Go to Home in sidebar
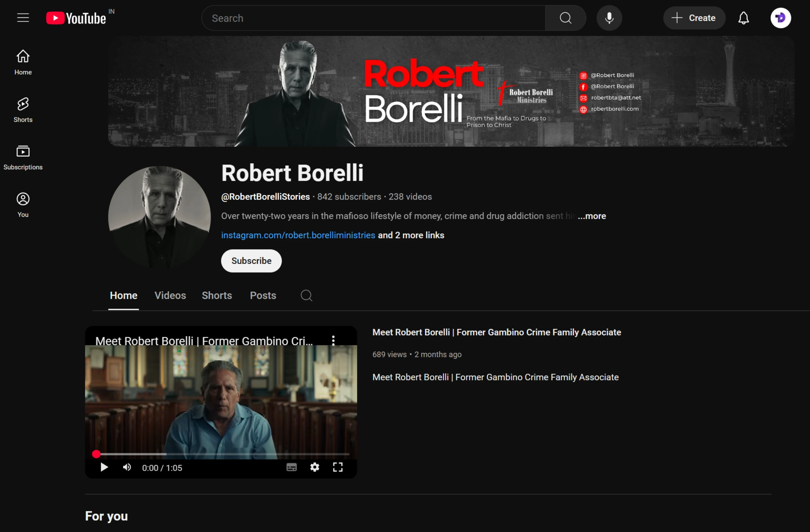 [x=23, y=63]
